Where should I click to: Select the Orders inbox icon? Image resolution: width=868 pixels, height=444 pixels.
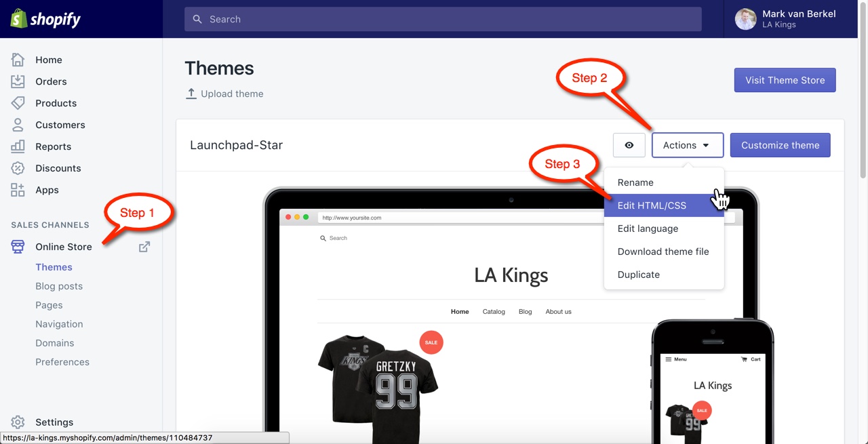tap(18, 81)
